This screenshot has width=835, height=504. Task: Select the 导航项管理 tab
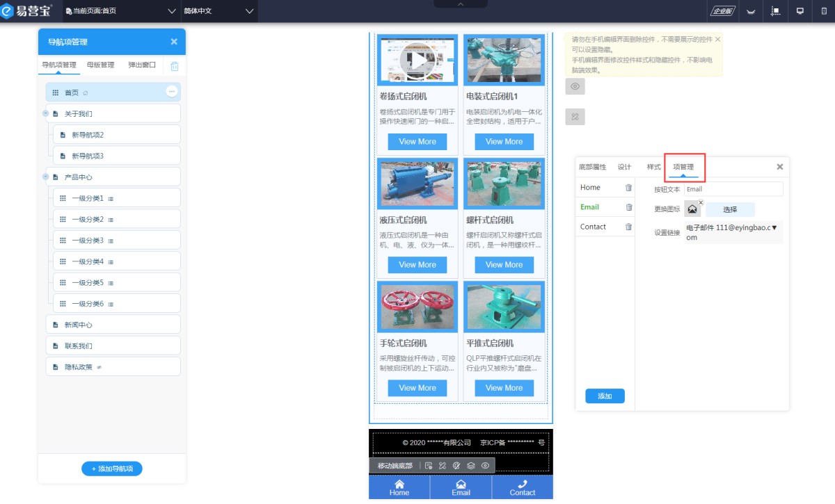tap(58, 65)
